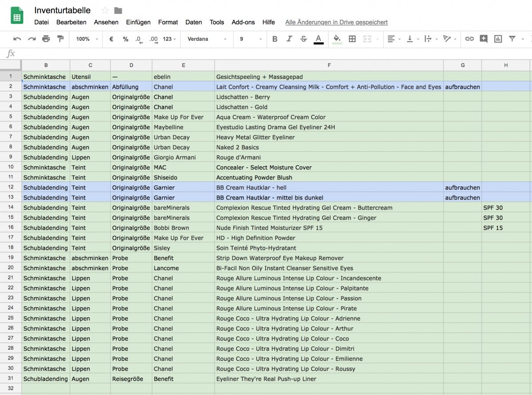Image resolution: width=532 pixels, height=395 pixels.
Task: Open the horizontal align dropdown
Action: (x=393, y=39)
